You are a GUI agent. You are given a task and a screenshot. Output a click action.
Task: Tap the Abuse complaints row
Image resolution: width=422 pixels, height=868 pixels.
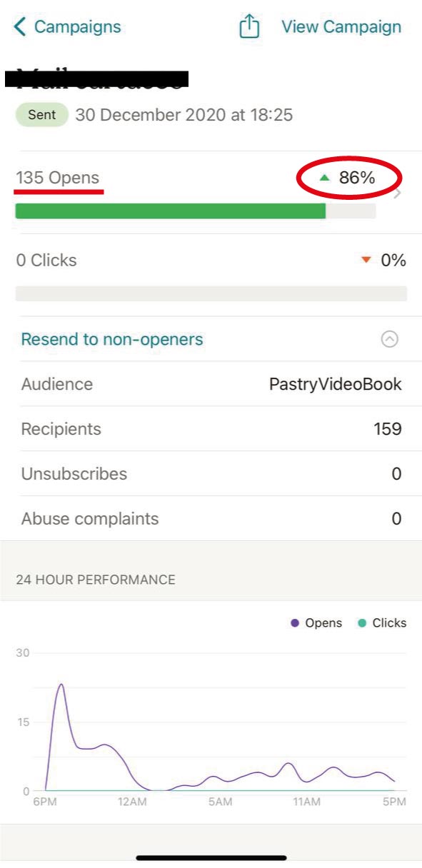[x=211, y=519]
